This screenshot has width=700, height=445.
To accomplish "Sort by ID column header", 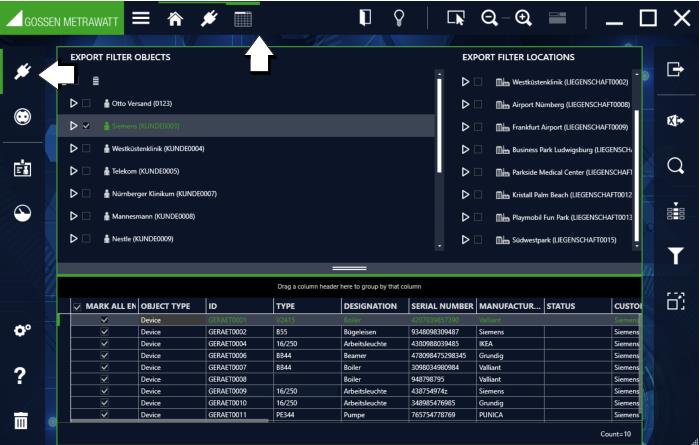I will 239,306.
